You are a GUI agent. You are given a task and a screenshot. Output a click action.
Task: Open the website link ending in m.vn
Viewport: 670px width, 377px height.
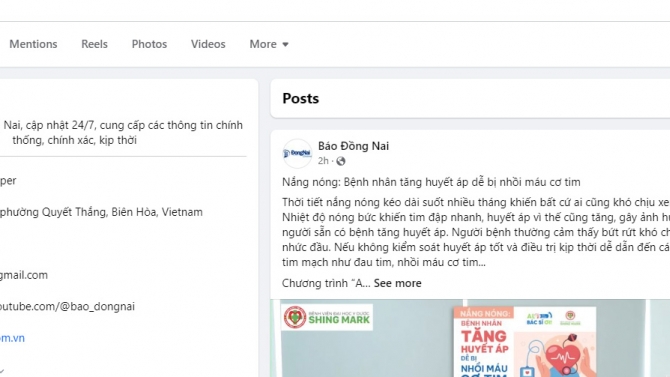coord(12,338)
